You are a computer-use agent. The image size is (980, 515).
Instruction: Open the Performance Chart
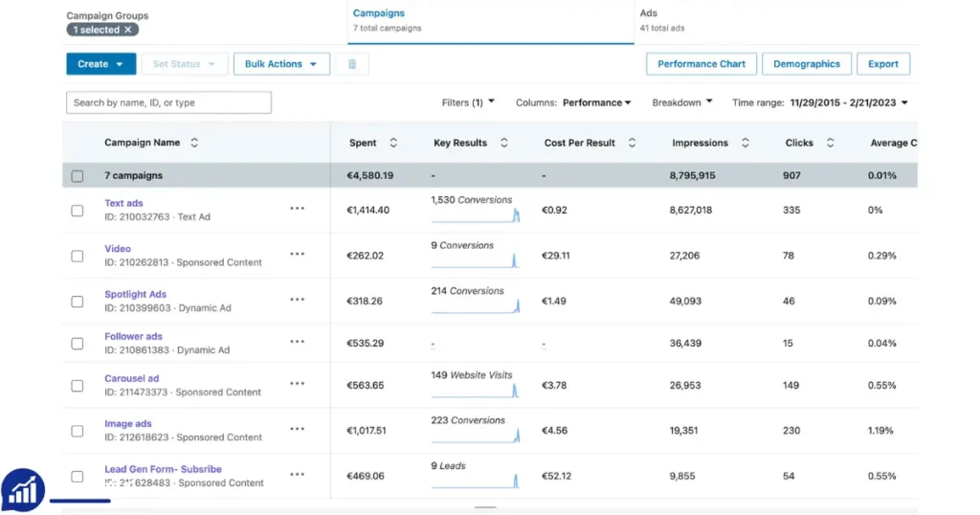(x=702, y=64)
